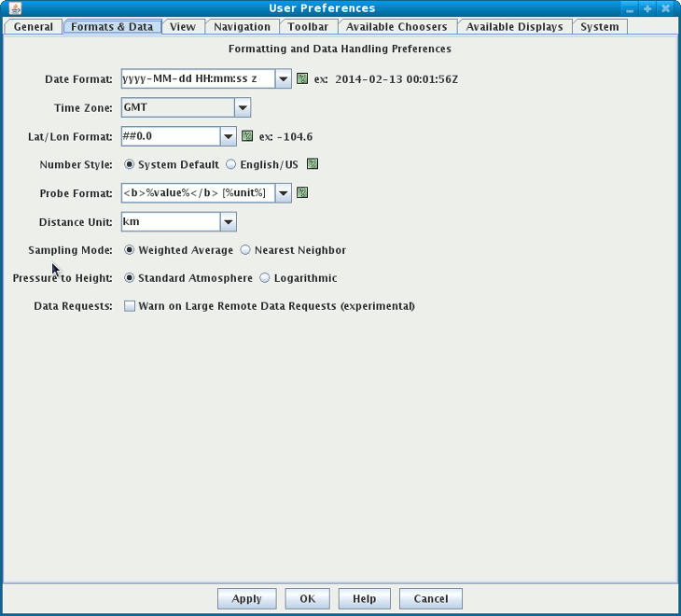The image size is (681, 616).
Task: Click Java icon in title bar
Action: pos(14,8)
